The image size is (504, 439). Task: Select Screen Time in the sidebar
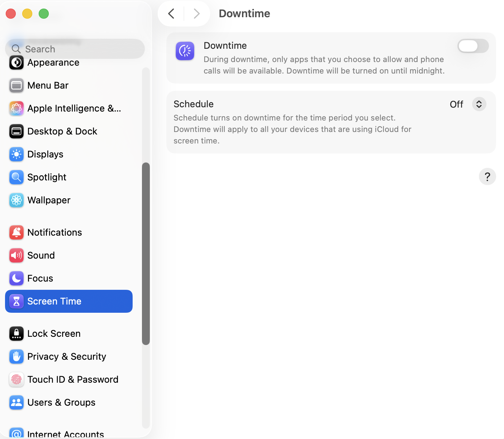[69, 301]
